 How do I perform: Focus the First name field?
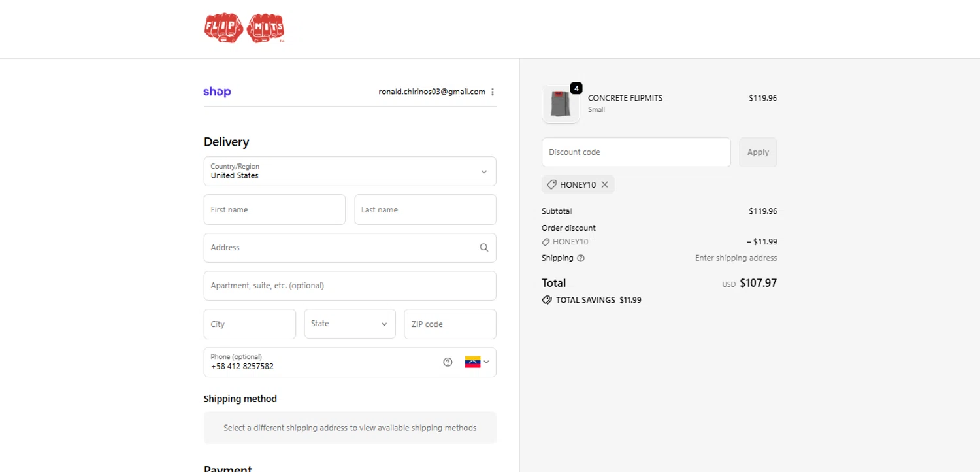[x=274, y=210]
